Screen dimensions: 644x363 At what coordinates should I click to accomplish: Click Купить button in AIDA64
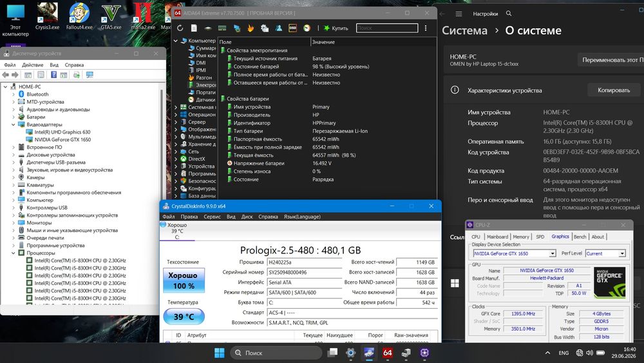pos(336,28)
